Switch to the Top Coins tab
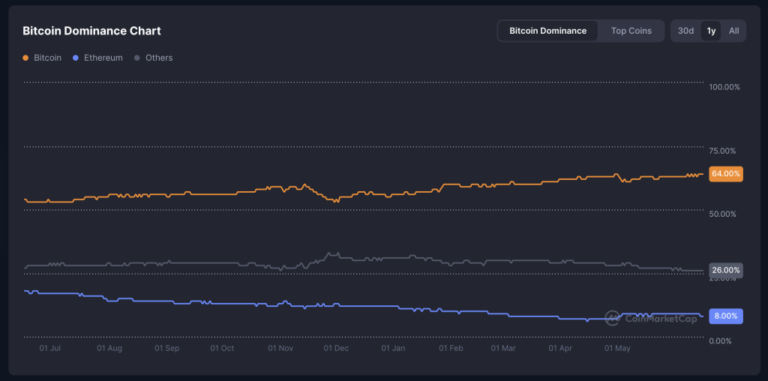Viewport: 768px width, 381px height. (x=631, y=31)
